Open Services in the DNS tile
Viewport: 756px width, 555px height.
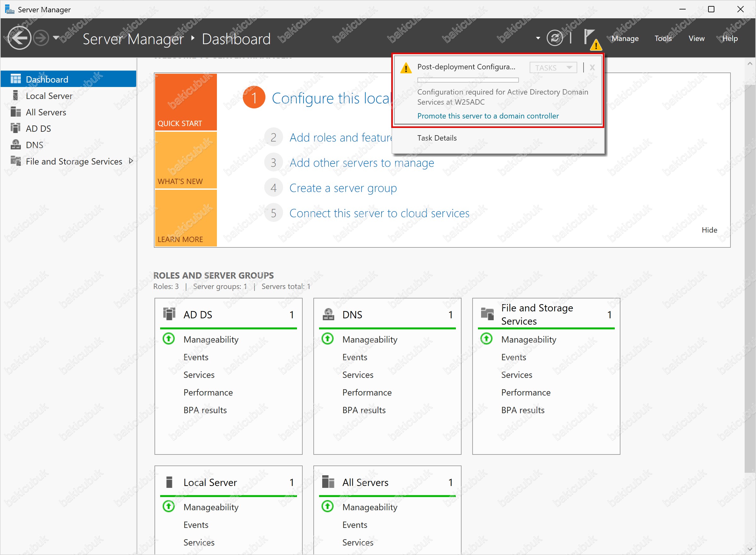coord(358,375)
